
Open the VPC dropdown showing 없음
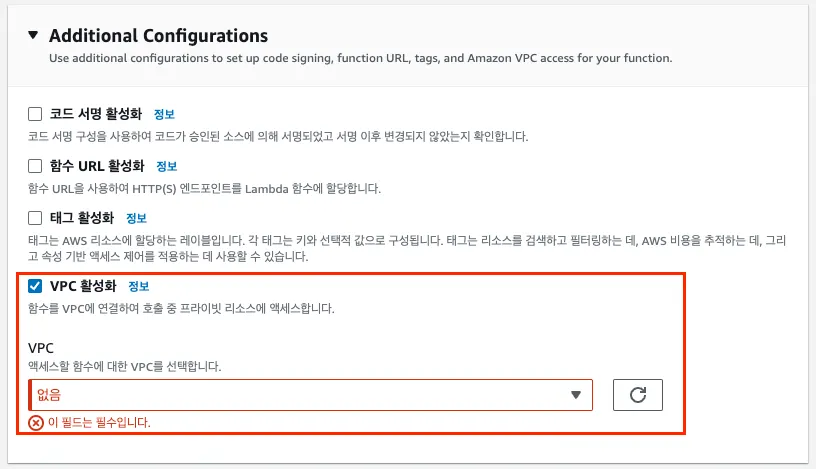pos(300,395)
